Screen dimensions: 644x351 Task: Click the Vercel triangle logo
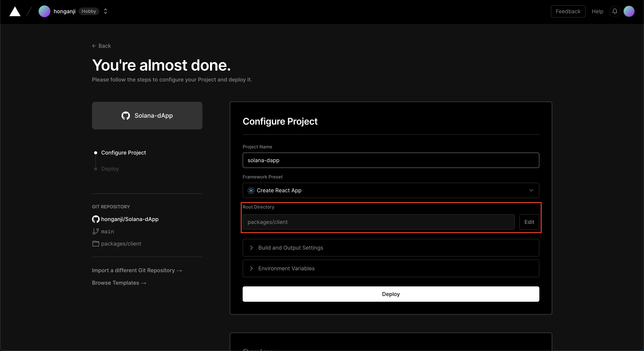[x=15, y=12]
